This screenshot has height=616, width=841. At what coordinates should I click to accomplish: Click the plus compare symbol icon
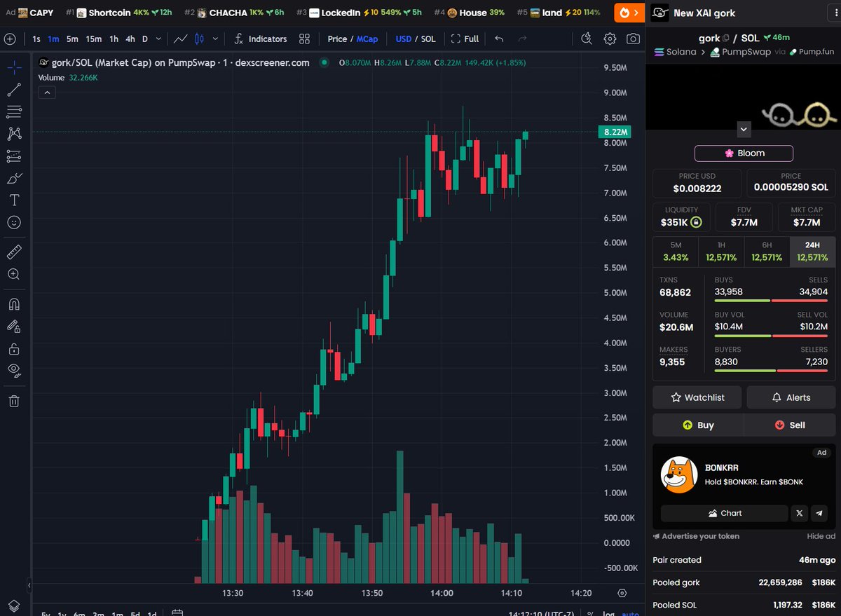10,39
